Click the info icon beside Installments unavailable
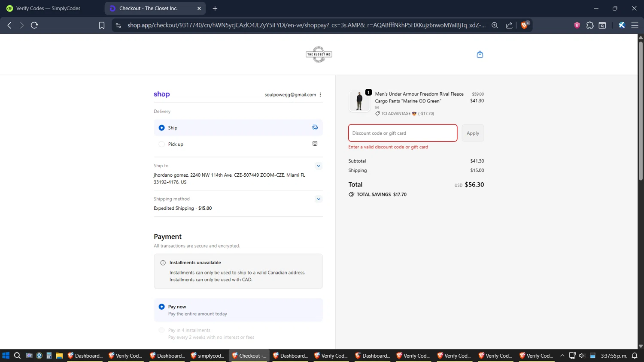This screenshot has height=362, width=644. pyautogui.click(x=163, y=262)
